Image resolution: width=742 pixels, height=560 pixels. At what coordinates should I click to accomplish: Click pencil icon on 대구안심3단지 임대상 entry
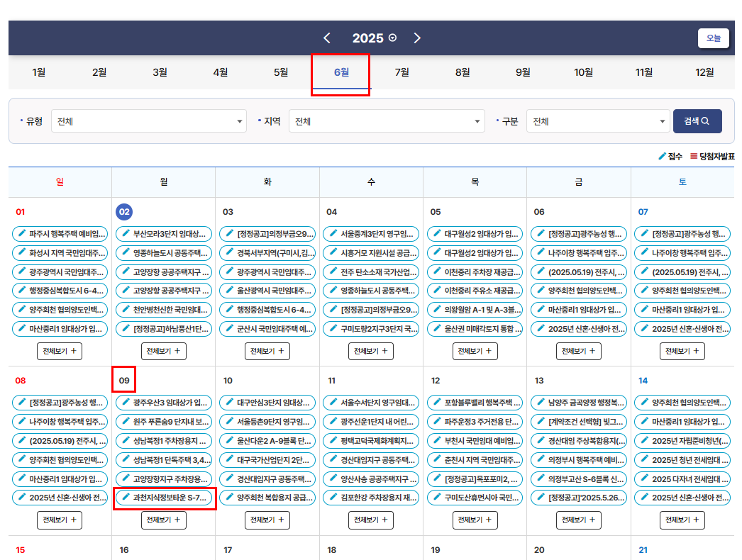pyautogui.click(x=230, y=402)
